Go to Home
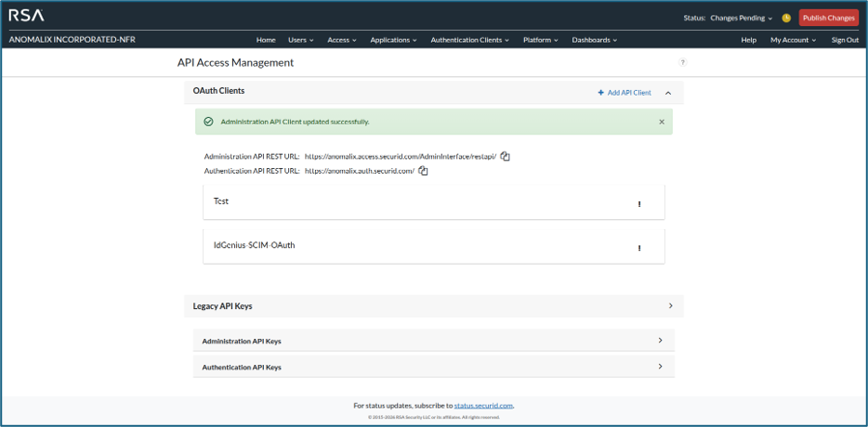Screen dimensions: 868x427 (266, 40)
